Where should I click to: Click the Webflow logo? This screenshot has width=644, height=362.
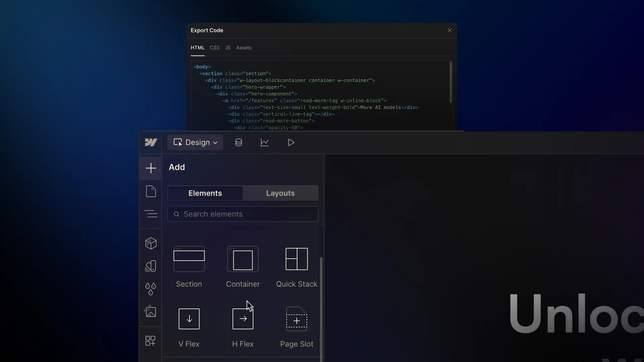pos(151,142)
